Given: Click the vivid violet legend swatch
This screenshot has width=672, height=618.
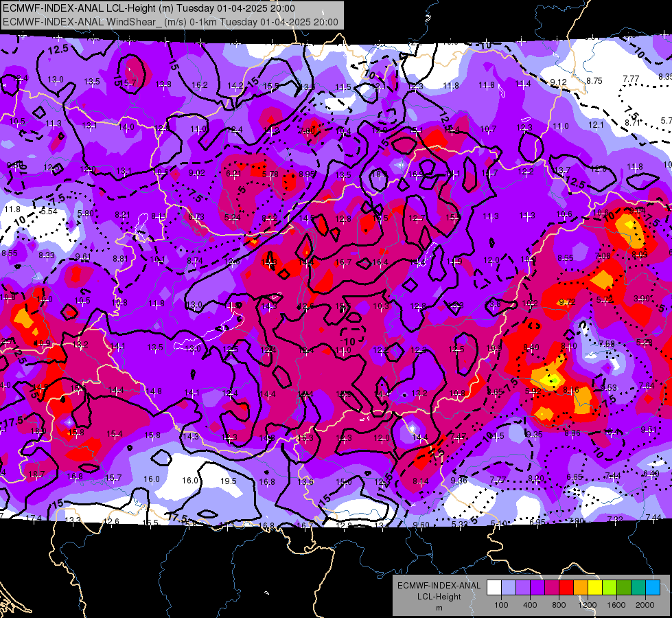Looking at the screenshot, I should pyautogui.click(x=537, y=588).
